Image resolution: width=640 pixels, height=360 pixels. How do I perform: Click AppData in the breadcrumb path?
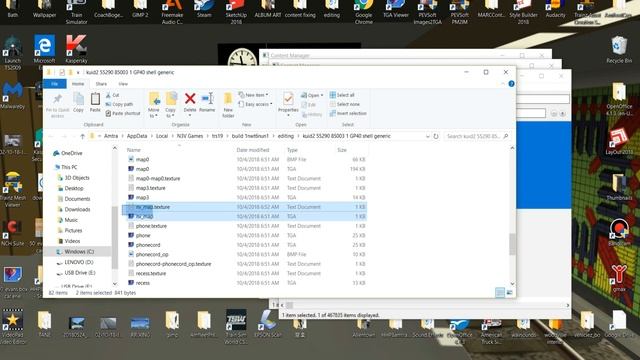(137, 136)
